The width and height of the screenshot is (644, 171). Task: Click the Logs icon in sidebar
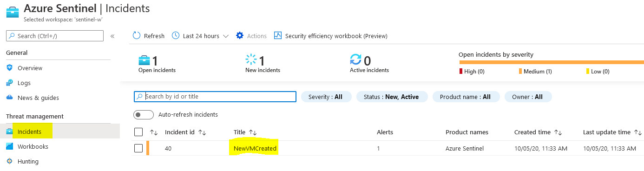pyautogui.click(x=10, y=83)
